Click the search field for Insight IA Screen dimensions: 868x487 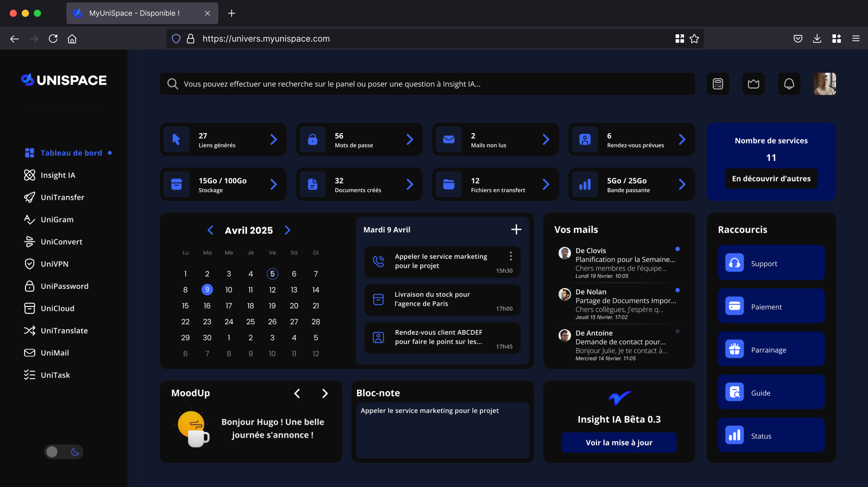tap(427, 84)
